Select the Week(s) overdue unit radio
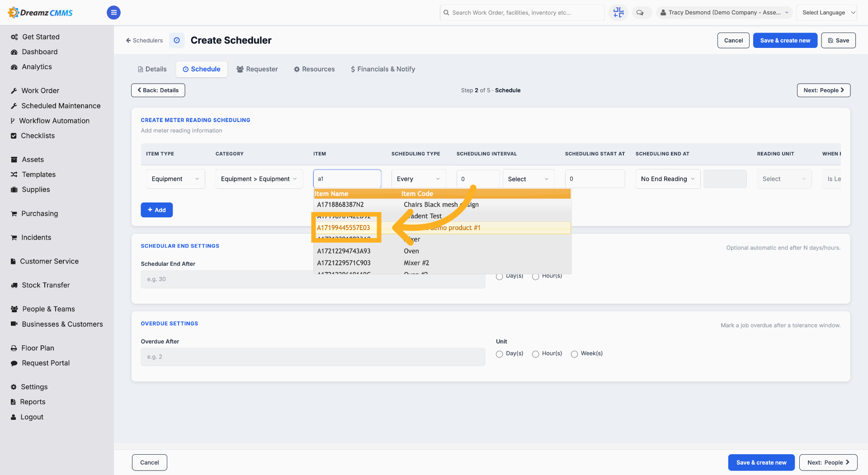The width and height of the screenshot is (868, 475). point(574,354)
